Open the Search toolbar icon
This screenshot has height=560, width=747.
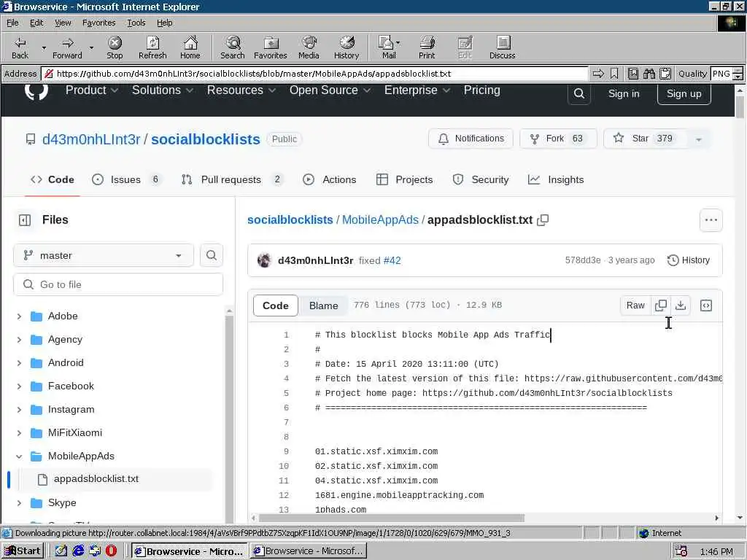[233, 47]
